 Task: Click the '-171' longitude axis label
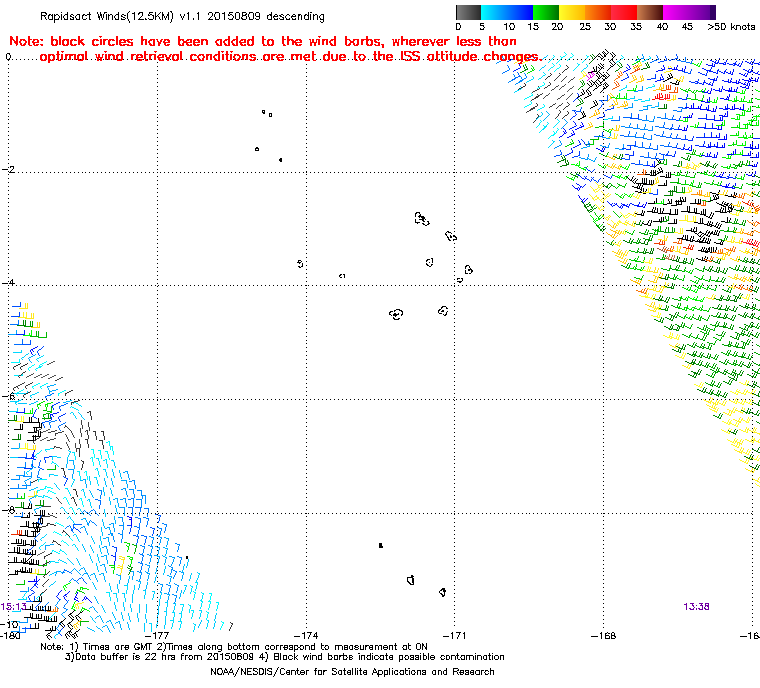[x=455, y=636]
